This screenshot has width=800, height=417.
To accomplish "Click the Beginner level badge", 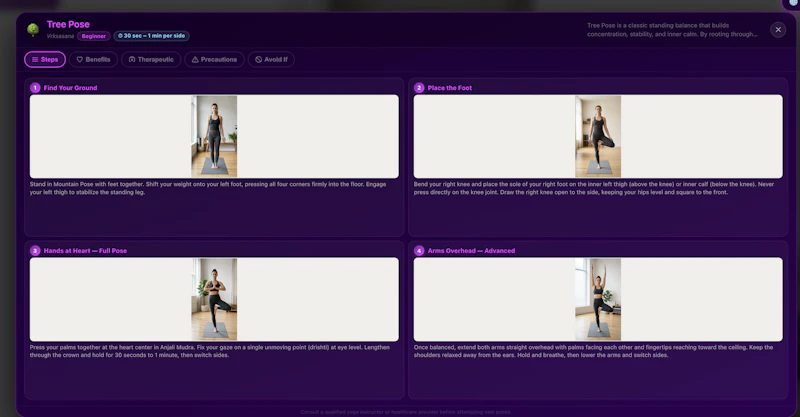I will (94, 36).
